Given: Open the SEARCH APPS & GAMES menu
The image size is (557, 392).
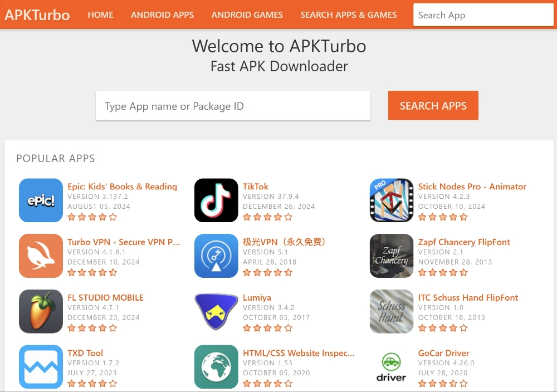Looking at the screenshot, I should pyautogui.click(x=348, y=15).
